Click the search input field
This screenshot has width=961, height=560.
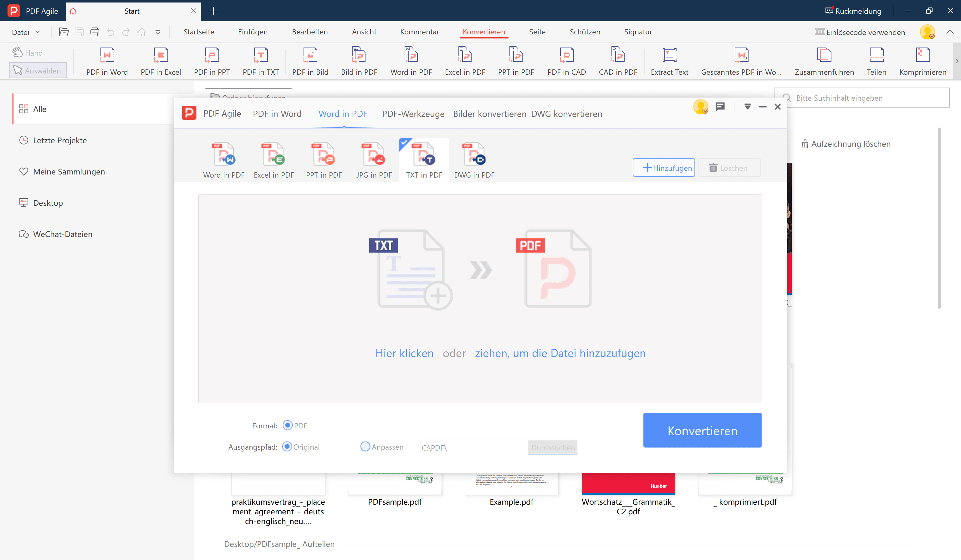pyautogui.click(x=861, y=98)
